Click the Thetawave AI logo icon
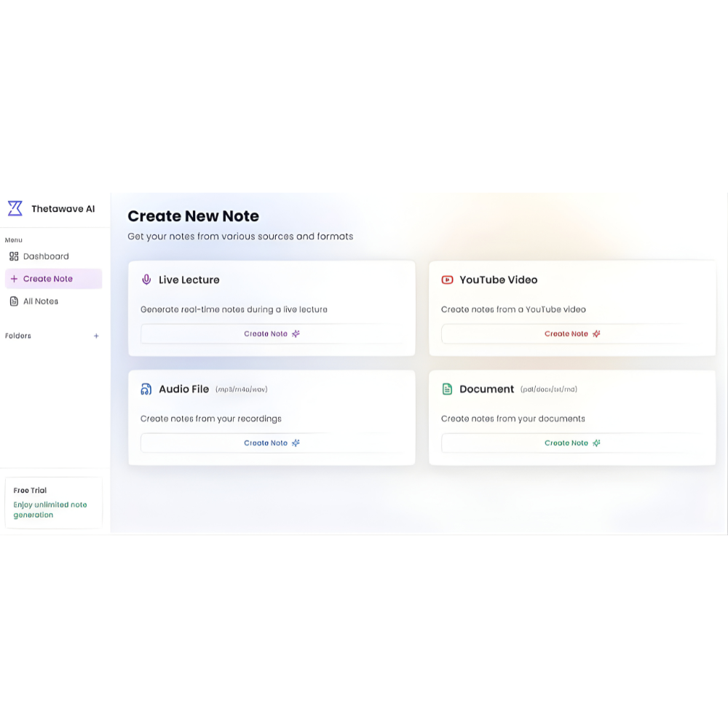 [15, 208]
